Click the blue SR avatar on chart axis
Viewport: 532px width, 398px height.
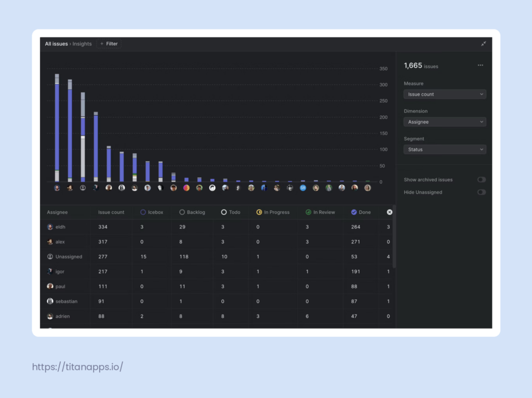tap(303, 188)
